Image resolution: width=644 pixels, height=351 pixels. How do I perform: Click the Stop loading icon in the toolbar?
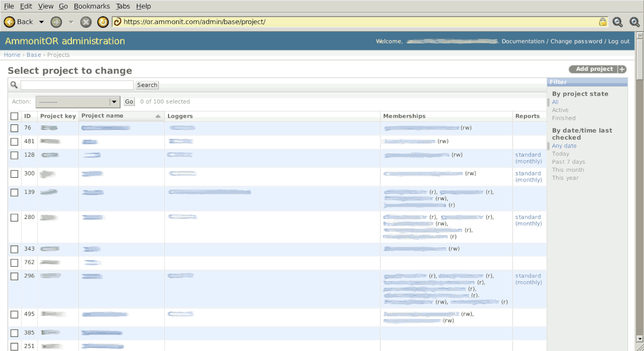pyautogui.click(x=86, y=22)
